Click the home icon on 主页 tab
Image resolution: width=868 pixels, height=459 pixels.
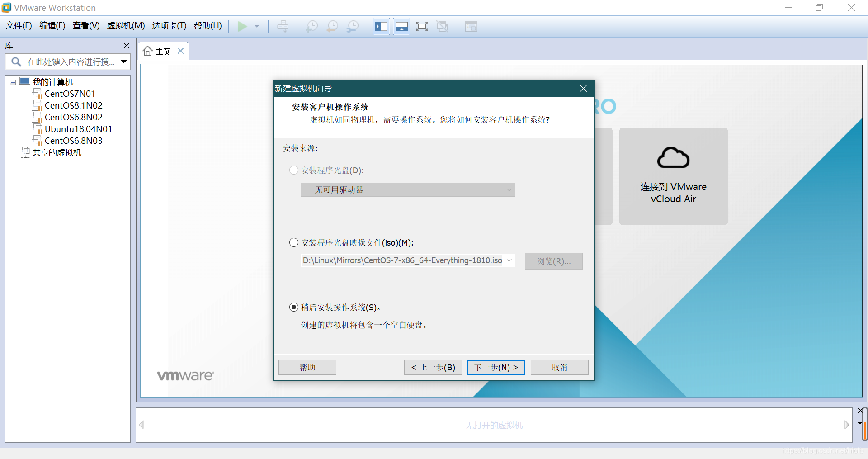pos(148,51)
